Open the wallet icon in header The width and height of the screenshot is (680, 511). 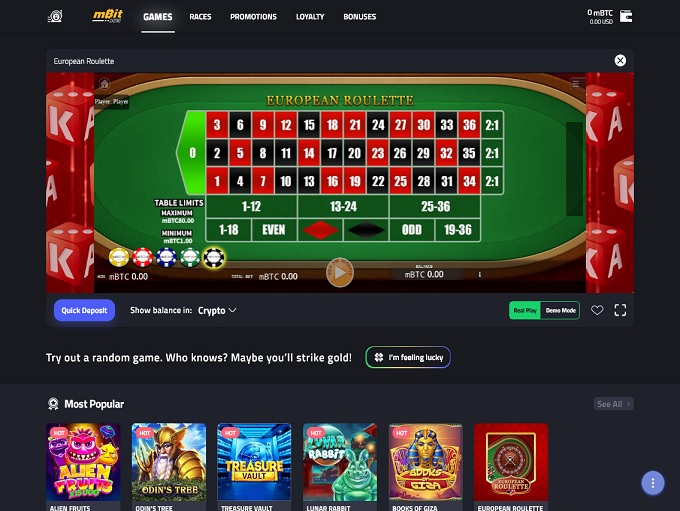pyautogui.click(x=625, y=16)
